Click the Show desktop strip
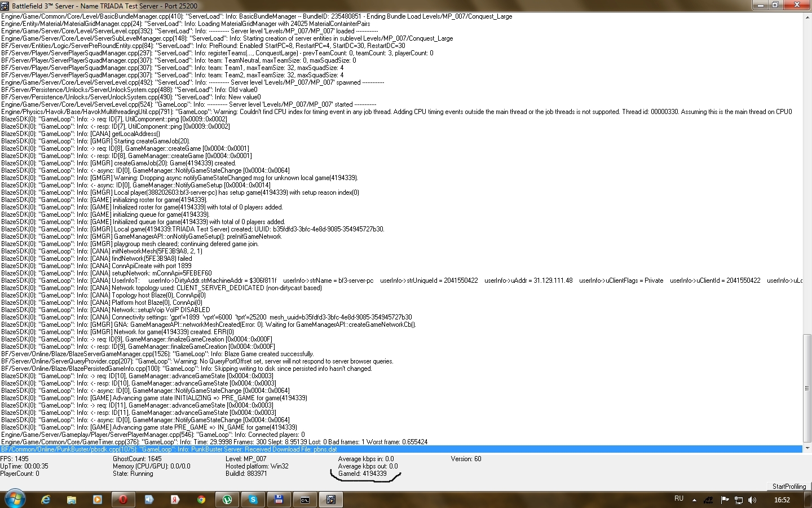Screen dimensions: 812x508 [x=808, y=500]
